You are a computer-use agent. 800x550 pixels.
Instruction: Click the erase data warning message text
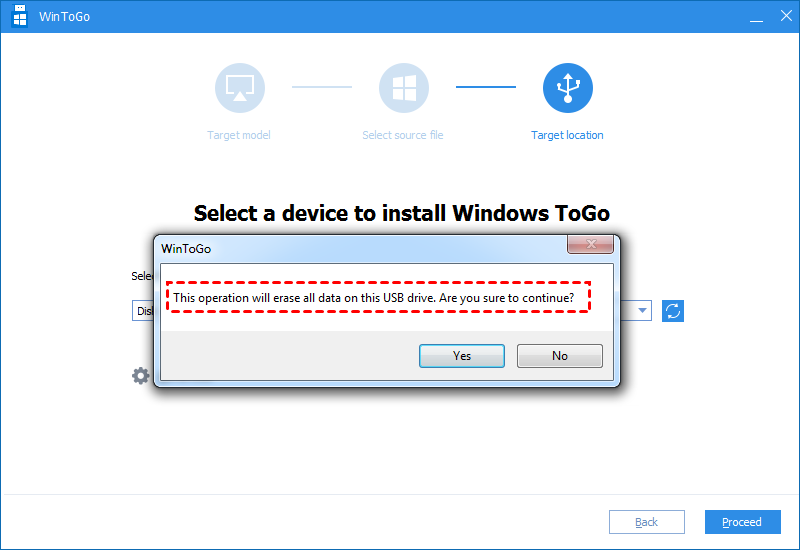point(373,298)
